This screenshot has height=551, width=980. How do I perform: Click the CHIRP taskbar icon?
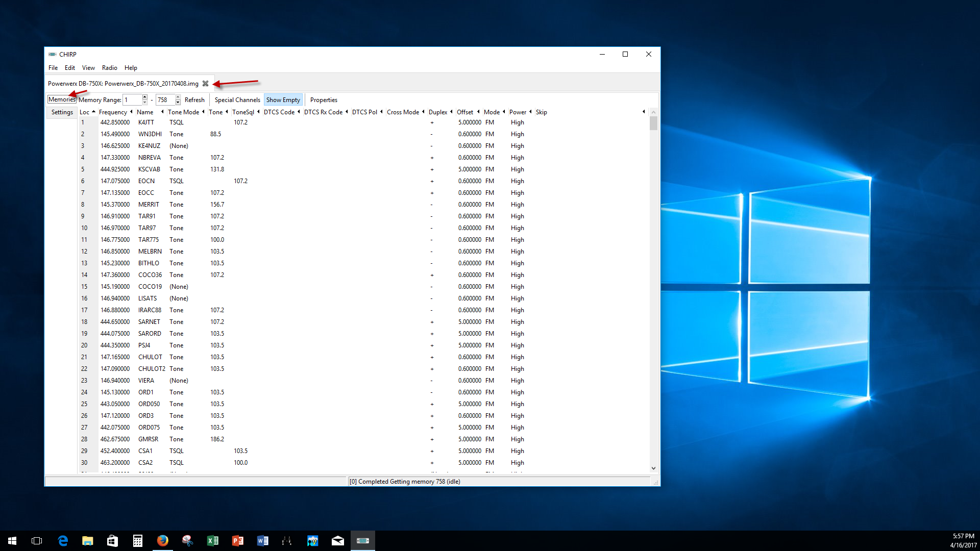[x=363, y=541]
